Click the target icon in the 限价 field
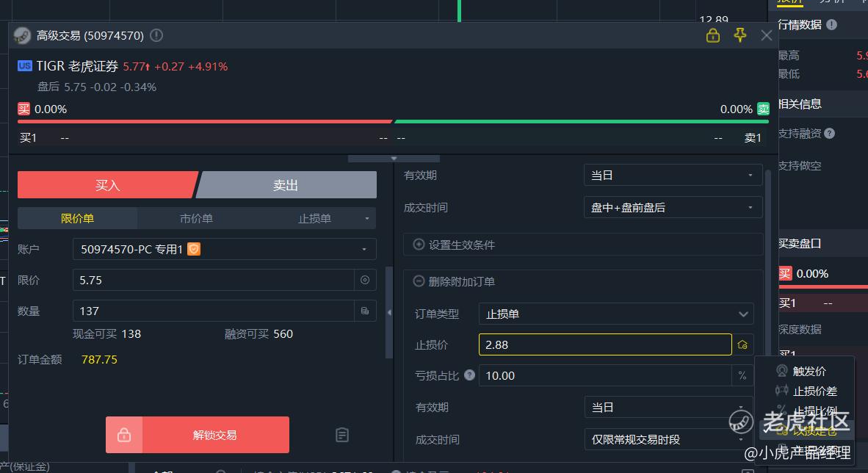The height and width of the screenshot is (473, 868). (365, 281)
